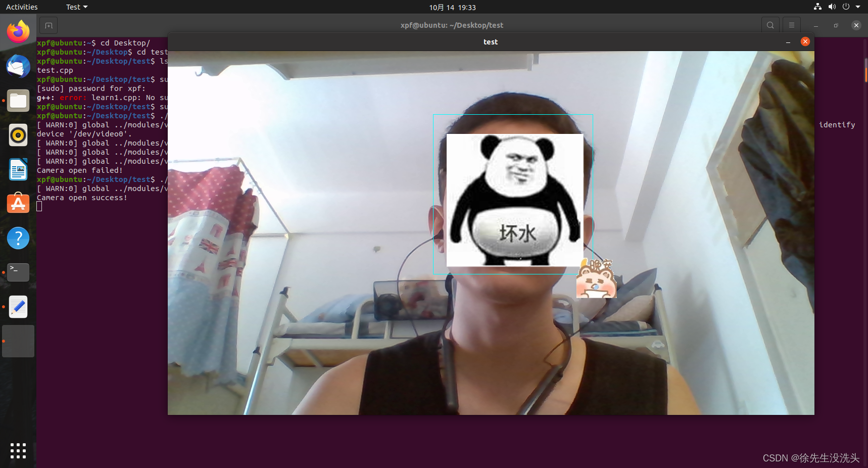The width and height of the screenshot is (868, 468).
Task: Launch LibreOffice Writer from the dock
Action: click(18, 169)
